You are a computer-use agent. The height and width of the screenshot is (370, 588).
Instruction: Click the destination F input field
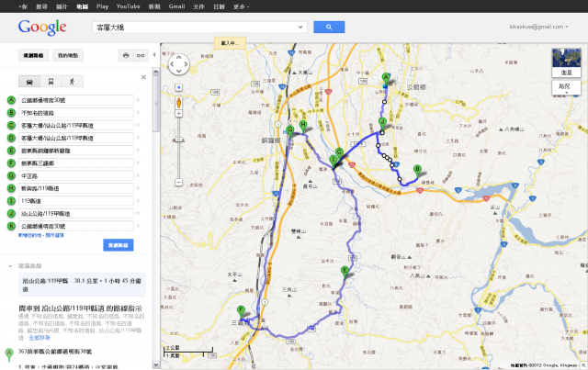[x=76, y=163]
